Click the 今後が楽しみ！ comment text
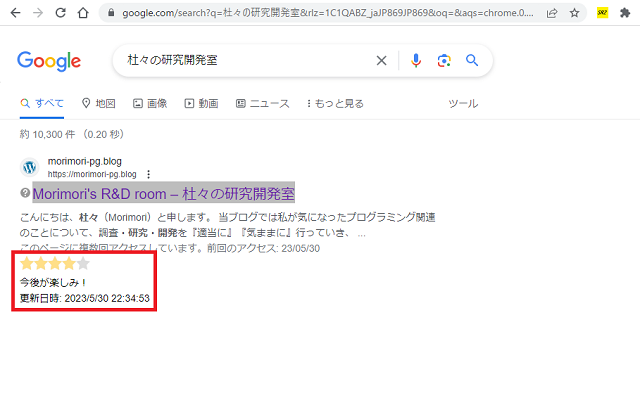The height and width of the screenshot is (400, 640). [53, 282]
